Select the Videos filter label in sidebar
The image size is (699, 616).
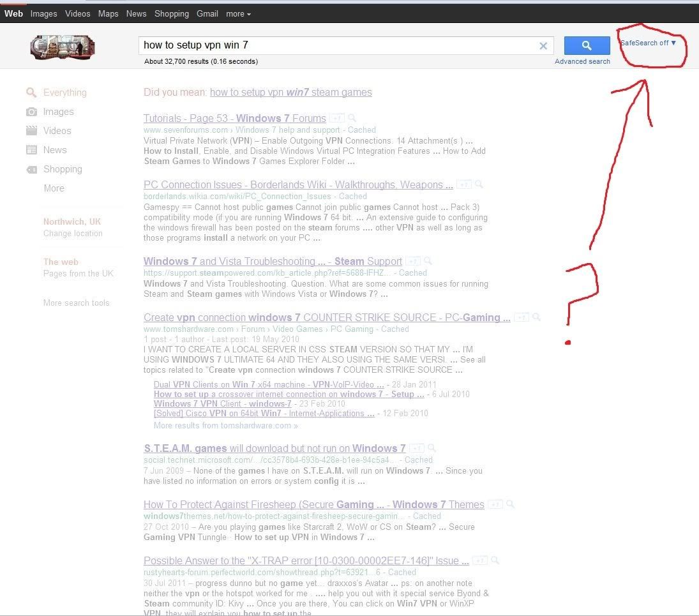pos(57,131)
